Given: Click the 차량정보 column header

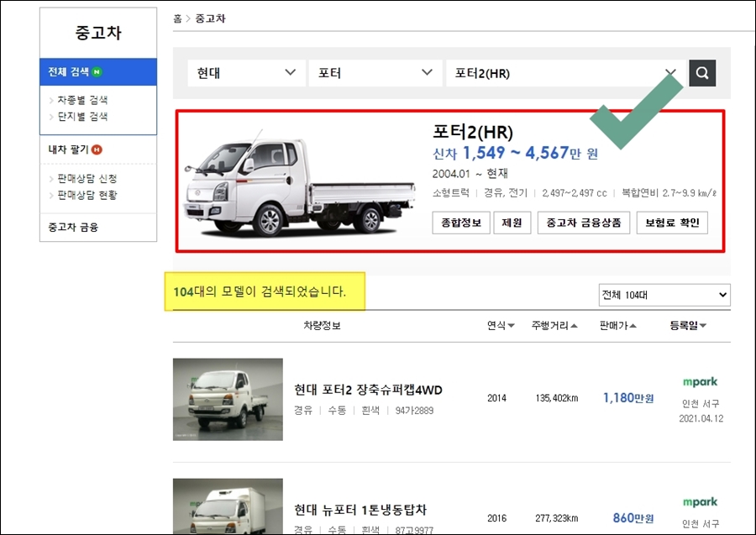Looking at the screenshot, I should (322, 326).
